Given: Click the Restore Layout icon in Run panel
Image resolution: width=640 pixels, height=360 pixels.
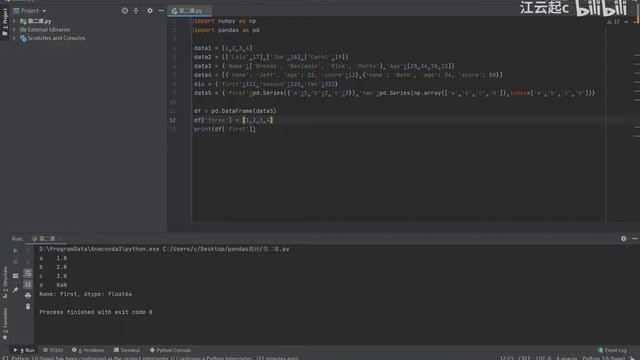Looking at the screenshot, I should (x=16, y=276).
